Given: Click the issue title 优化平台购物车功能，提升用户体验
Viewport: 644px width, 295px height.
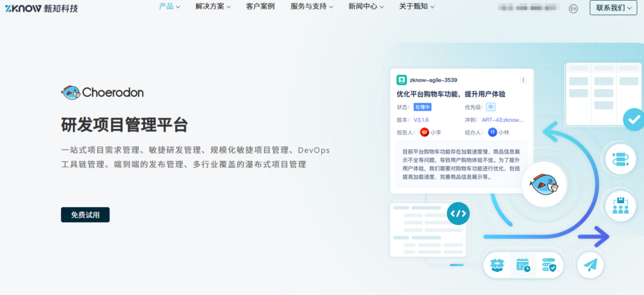Looking at the screenshot, I should pos(450,94).
